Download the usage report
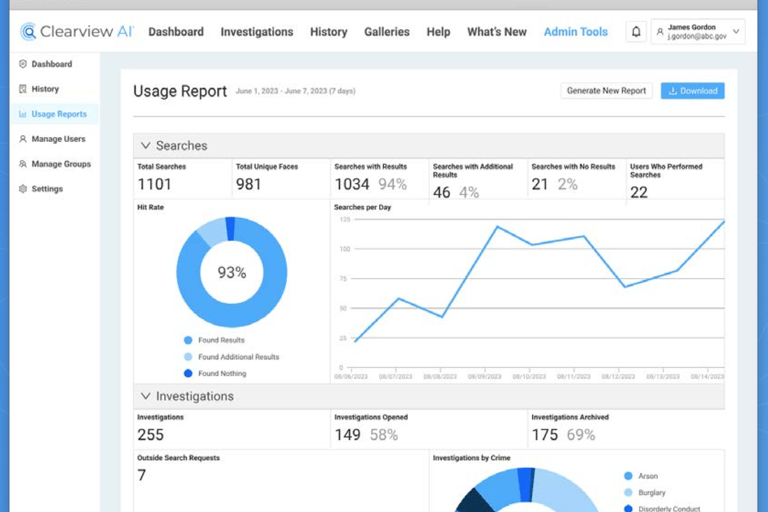 pyautogui.click(x=693, y=91)
